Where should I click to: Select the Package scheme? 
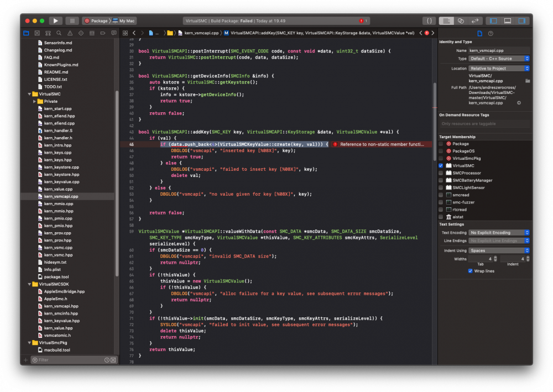pyautogui.click(x=96, y=21)
